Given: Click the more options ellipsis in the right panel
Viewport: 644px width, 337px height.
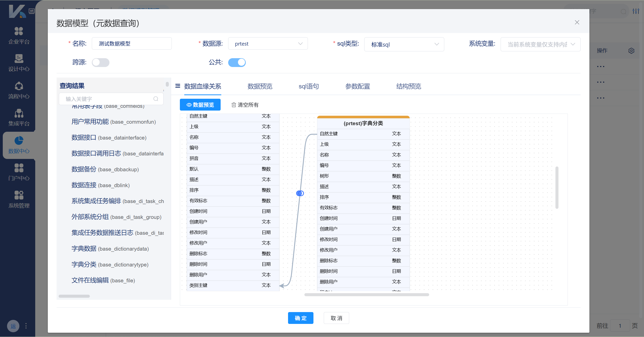Looking at the screenshot, I should [x=601, y=66].
